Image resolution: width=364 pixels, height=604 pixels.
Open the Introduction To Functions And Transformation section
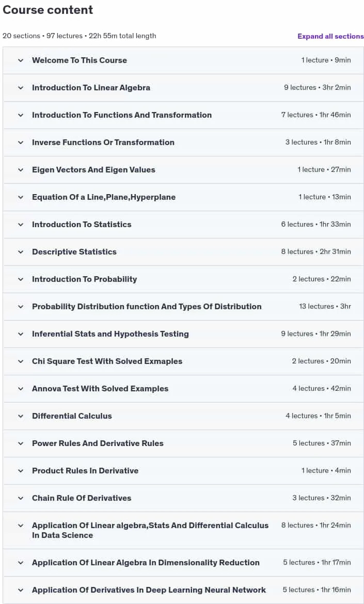pos(183,115)
